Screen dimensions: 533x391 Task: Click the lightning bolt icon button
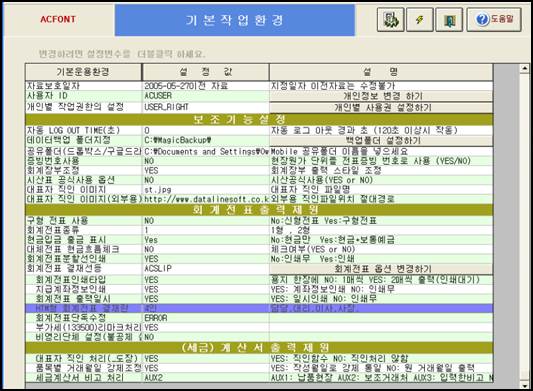420,20
